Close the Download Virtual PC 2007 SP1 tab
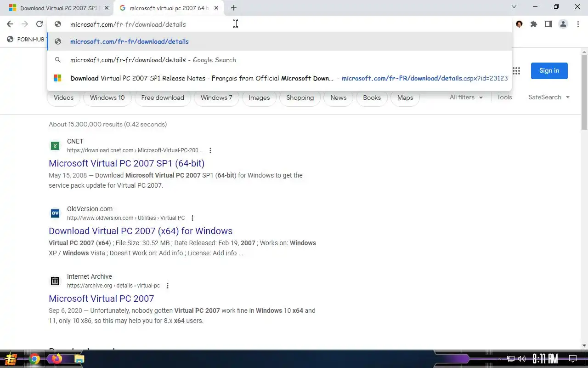588x368 pixels. coord(107,8)
